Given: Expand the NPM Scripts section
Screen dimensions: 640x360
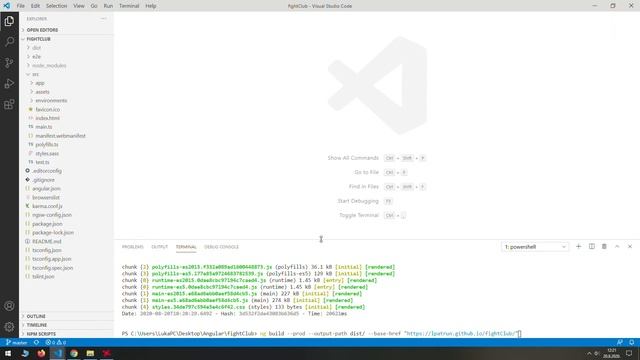Looking at the screenshot, I should tap(68, 334).
